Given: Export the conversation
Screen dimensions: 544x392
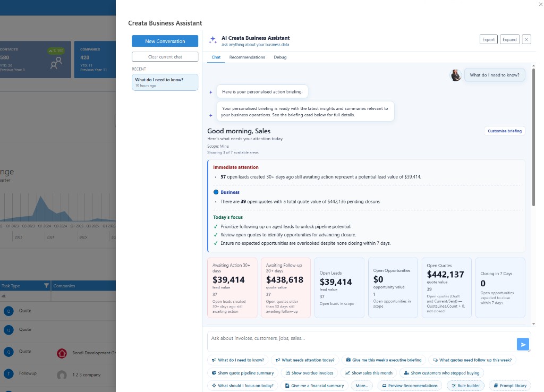Looking at the screenshot, I should coord(489,39).
